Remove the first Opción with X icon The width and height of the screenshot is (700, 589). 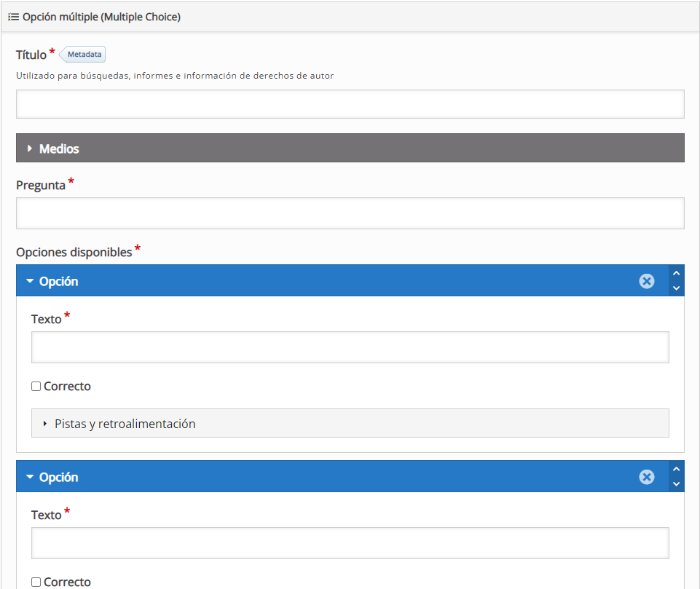click(x=646, y=281)
